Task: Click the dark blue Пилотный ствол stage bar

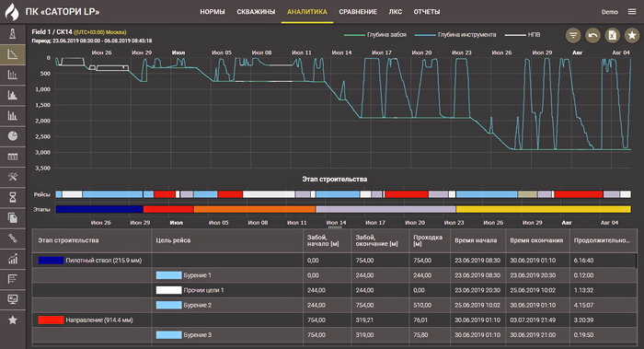Action: [x=99, y=209]
